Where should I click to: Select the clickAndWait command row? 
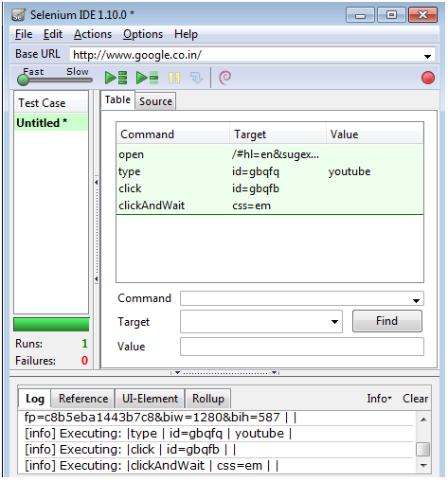270,205
